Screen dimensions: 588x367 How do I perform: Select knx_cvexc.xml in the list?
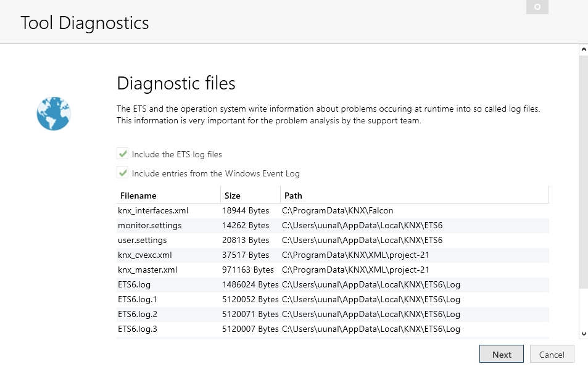[x=333, y=255]
